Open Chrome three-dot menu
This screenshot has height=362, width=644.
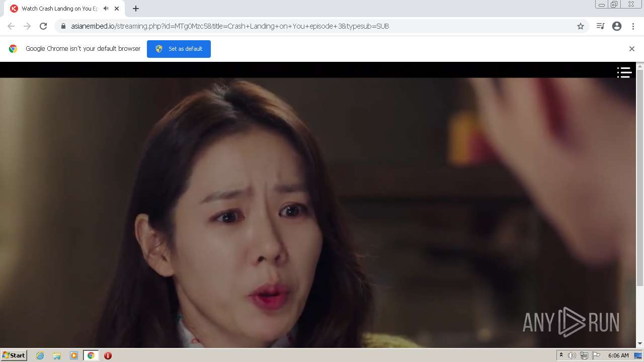pyautogui.click(x=633, y=26)
